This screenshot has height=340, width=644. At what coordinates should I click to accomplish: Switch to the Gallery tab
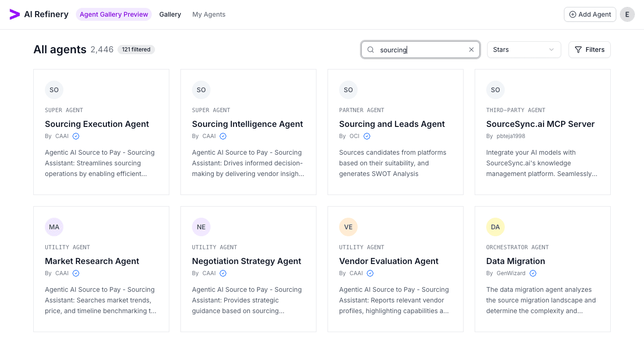pyautogui.click(x=170, y=14)
